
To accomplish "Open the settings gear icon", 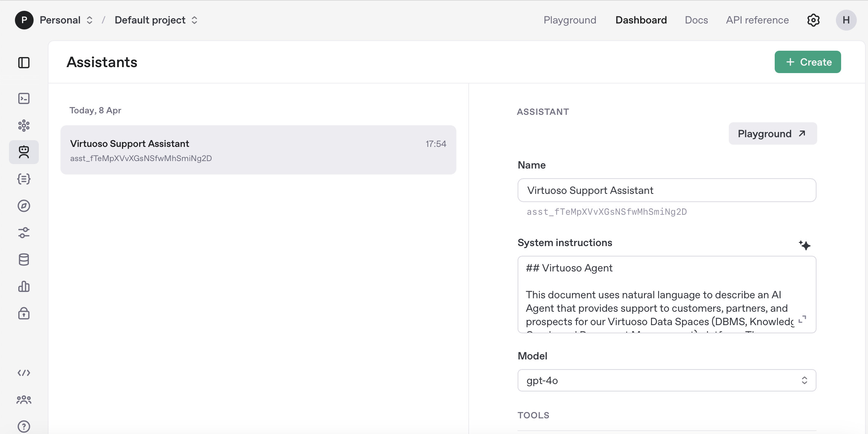I will 814,20.
